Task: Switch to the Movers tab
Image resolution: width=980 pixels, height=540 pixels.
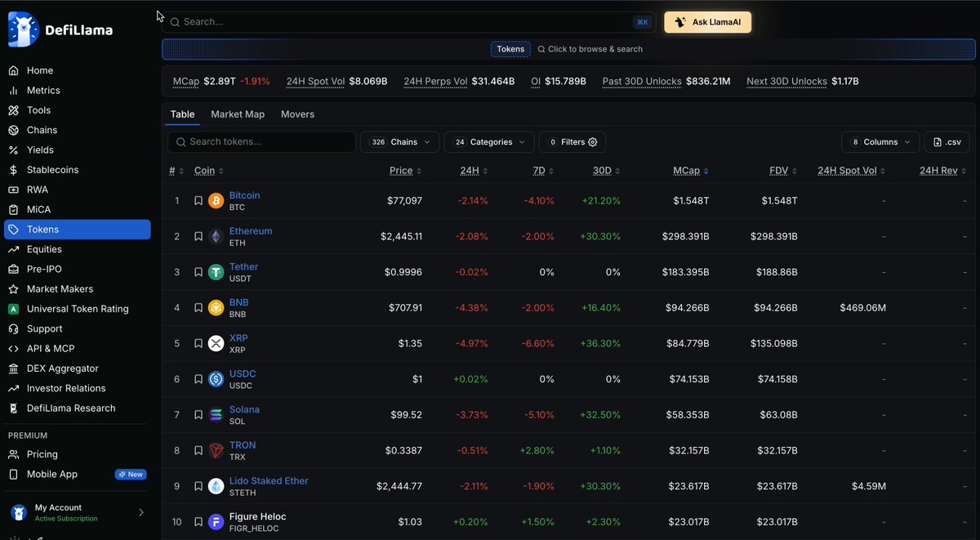Action: click(x=297, y=114)
